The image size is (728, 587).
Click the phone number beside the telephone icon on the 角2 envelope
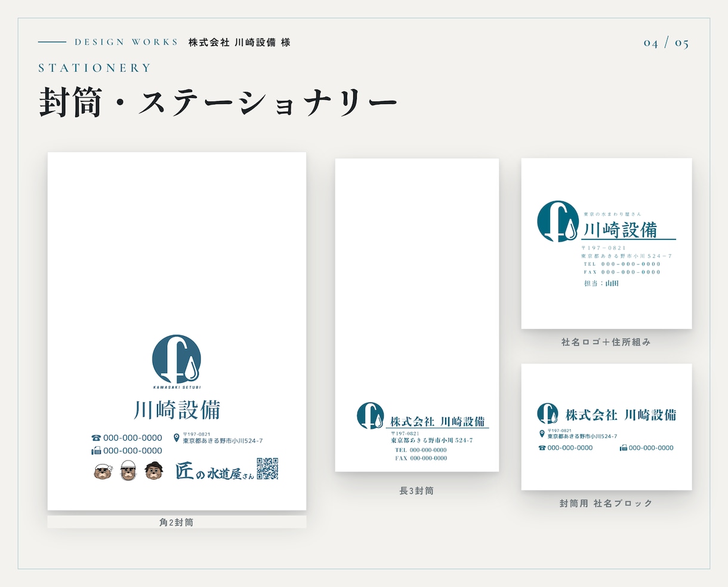pos(132,438)
